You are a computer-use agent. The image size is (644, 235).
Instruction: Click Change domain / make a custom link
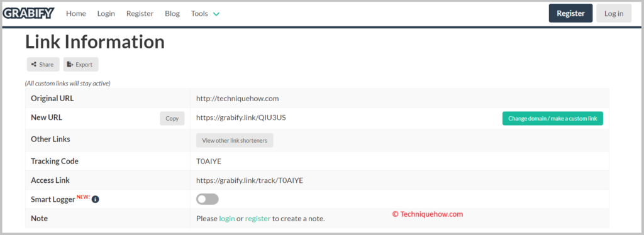[552, 119]
